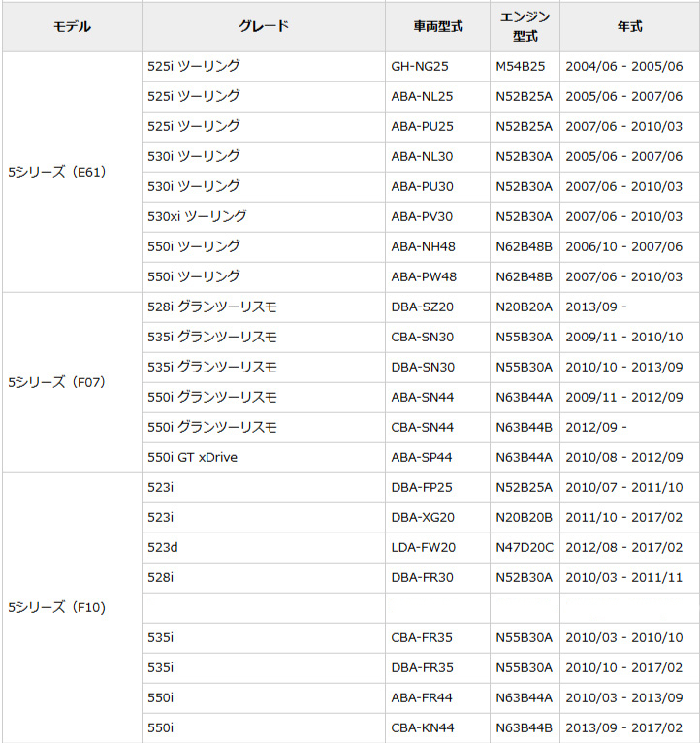
Task: Click engine code N20B20A
Action: coord(525,307)
